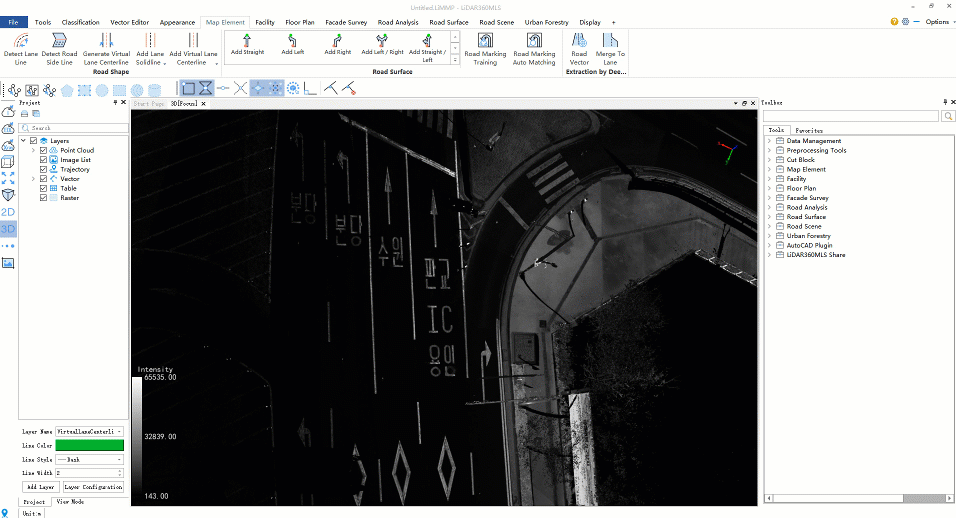Click the green Line Color swatch

pyautogui.click(x=90, y=445)
